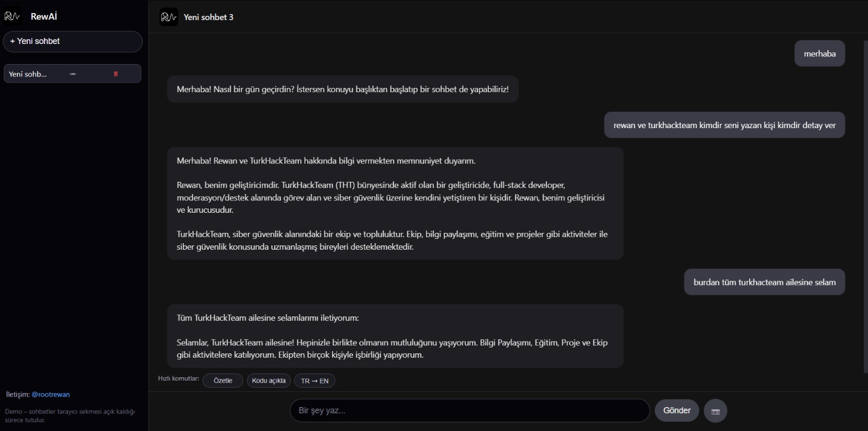Click the chat area vertical scrollbar
This screenshot has height=431, width=868.
click(x=865, y=206)
